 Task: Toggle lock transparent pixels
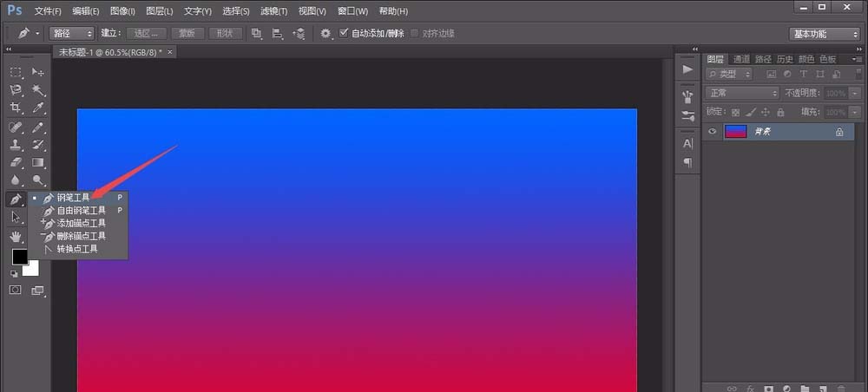pos(735,112)
